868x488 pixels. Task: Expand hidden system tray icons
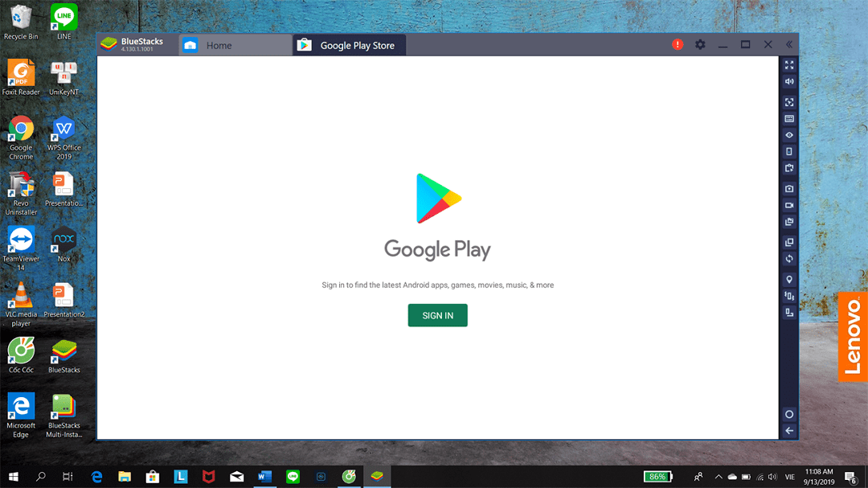(x=719, y=477)
